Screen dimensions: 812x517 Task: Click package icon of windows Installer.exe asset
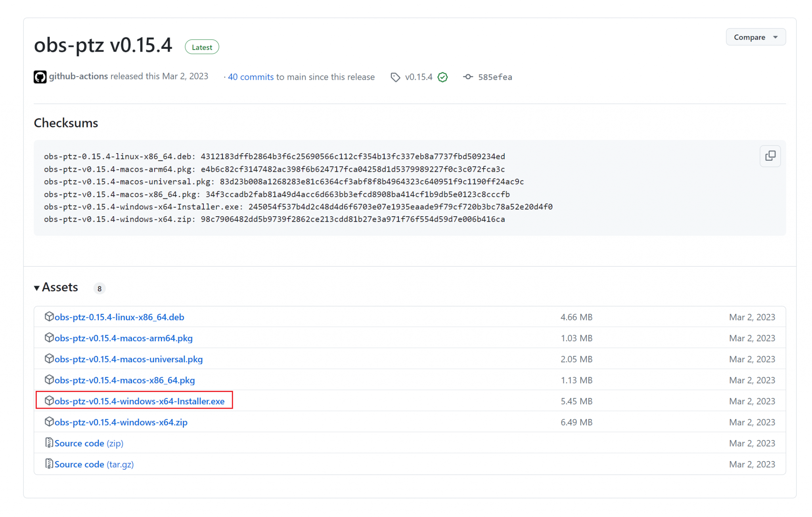49,400
